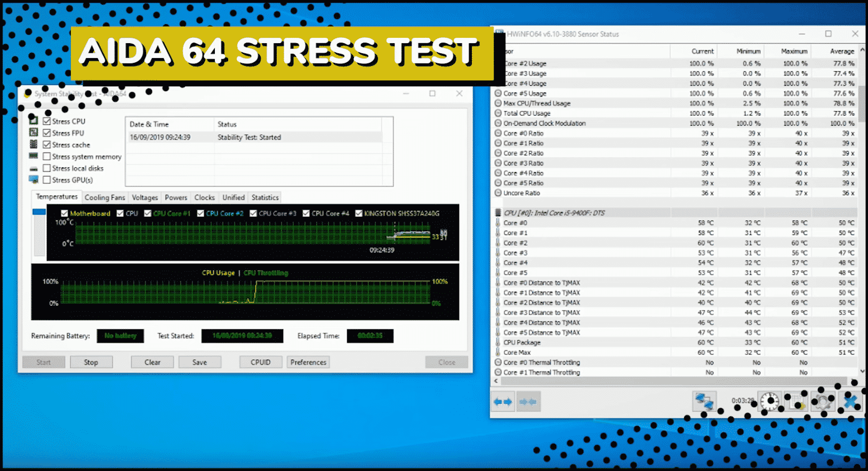Uncheck the Stress cache checkbox
Image resolution: width=868 pixels, height=471 pixels.
click(x=47, y=144)
